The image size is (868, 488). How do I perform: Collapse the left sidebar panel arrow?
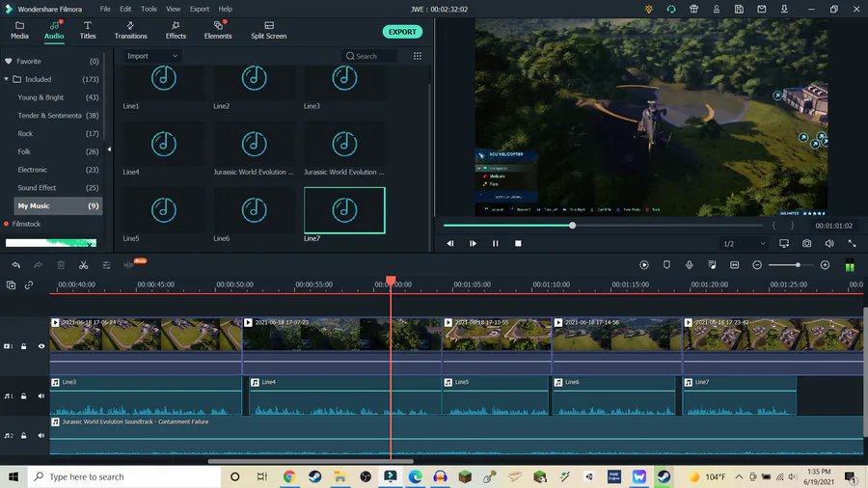[x=109, y=149]
